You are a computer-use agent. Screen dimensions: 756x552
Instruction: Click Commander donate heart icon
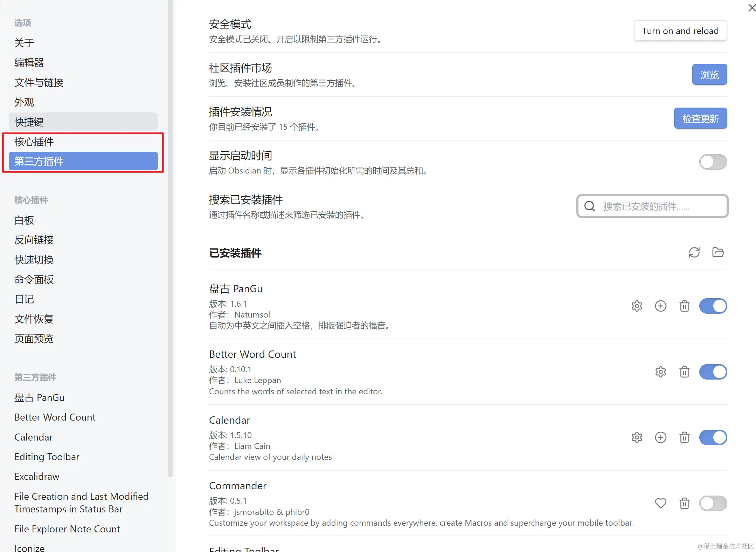(660, 503)
